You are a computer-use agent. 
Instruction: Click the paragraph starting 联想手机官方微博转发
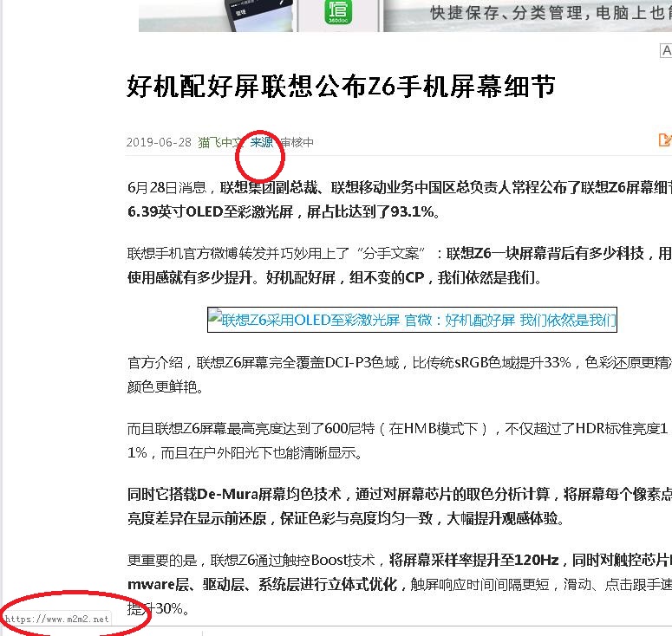(400, 265)
